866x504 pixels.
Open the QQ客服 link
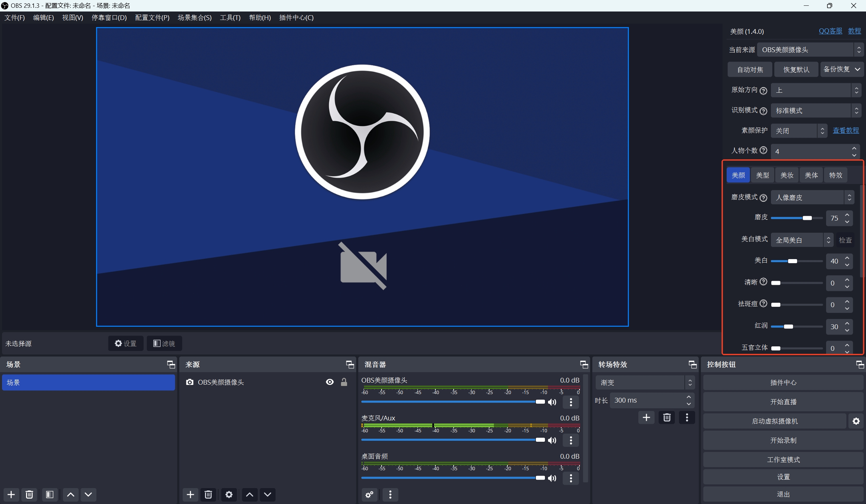coord(830,31)
